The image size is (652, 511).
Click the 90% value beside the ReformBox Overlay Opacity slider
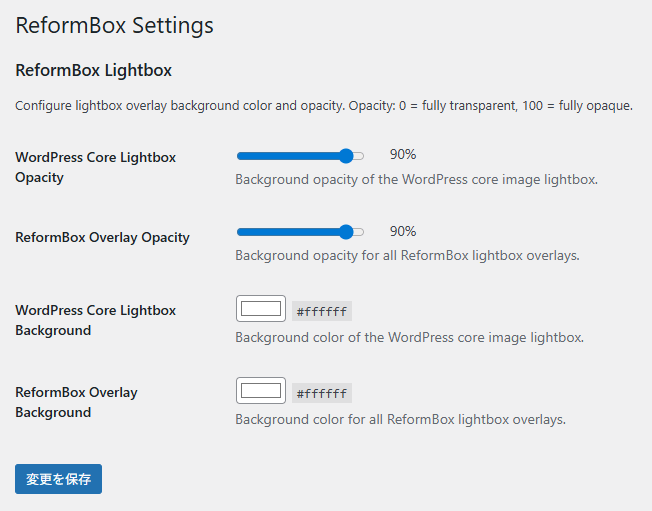(403, 231)
